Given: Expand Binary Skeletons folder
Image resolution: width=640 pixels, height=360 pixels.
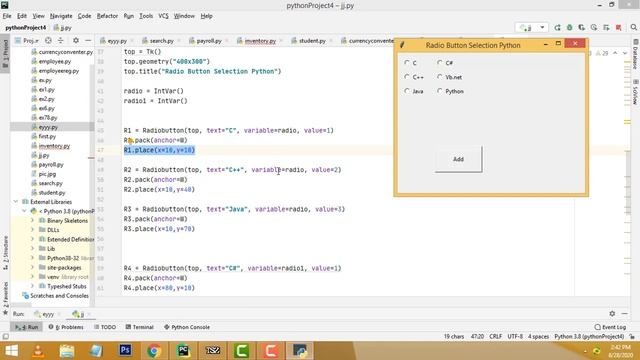Looking at the screenshot, I should point(32,220).
